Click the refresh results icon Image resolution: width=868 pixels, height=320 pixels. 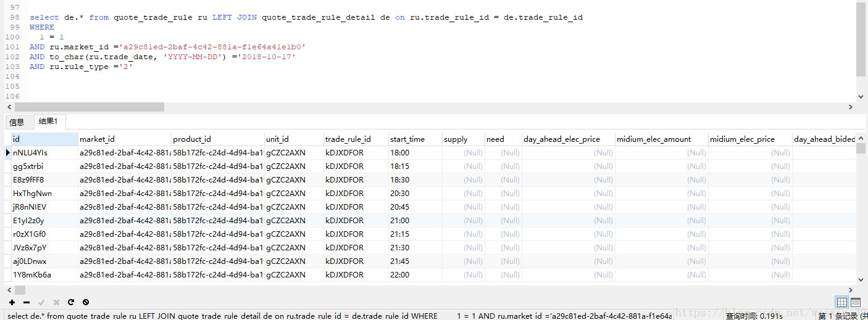pyautogui.click(x=71, y=302)
